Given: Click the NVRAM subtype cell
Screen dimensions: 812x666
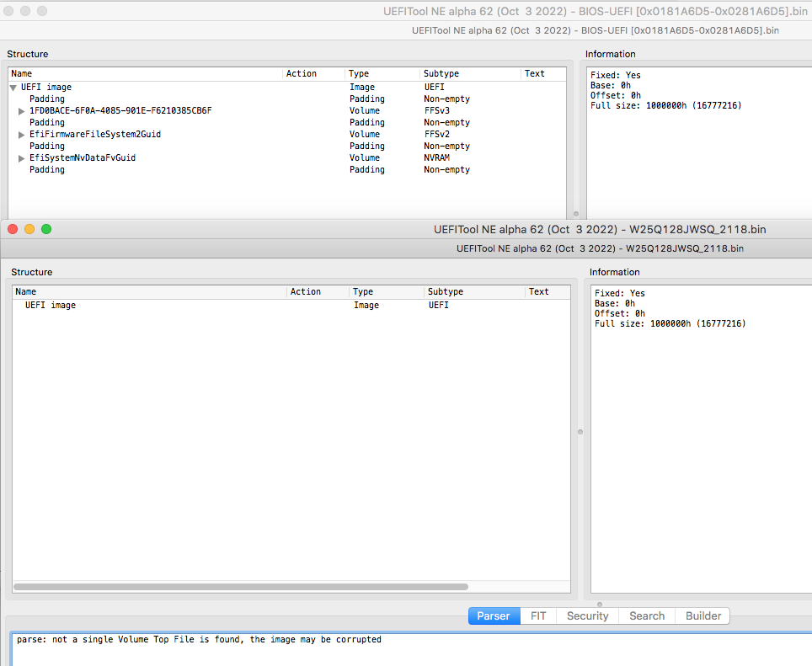Looking at the screenshot, I should click(x=436, y=157).
